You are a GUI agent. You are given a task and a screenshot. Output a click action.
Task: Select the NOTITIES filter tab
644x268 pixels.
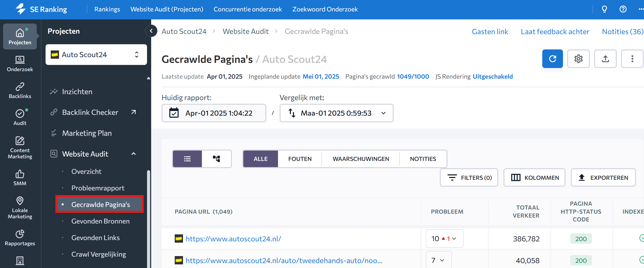tap(423, 159)
